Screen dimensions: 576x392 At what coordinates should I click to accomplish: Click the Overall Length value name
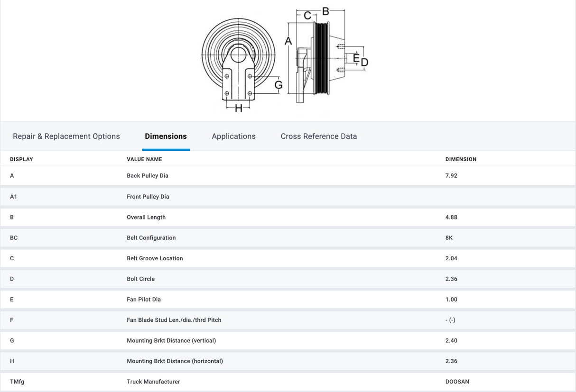146,217
